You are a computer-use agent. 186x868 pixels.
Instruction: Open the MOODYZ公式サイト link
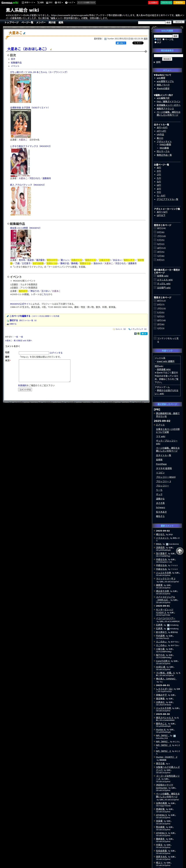tap(21, 304)
